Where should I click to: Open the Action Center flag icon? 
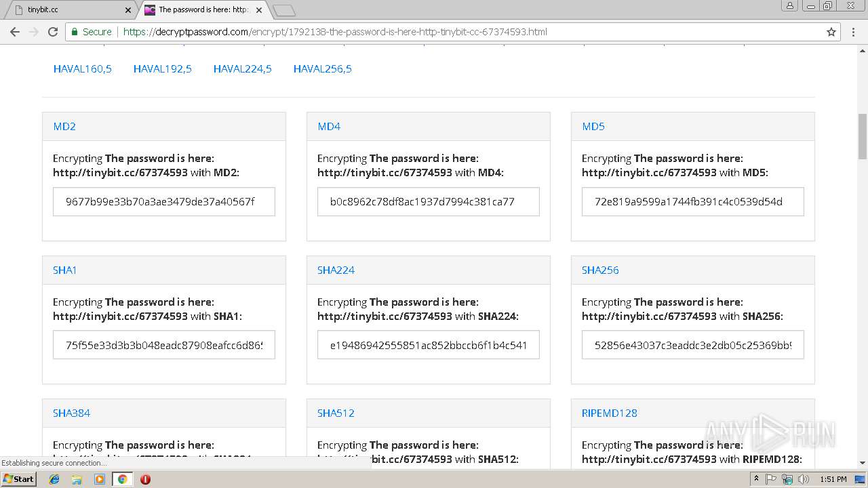coord(771,479)
